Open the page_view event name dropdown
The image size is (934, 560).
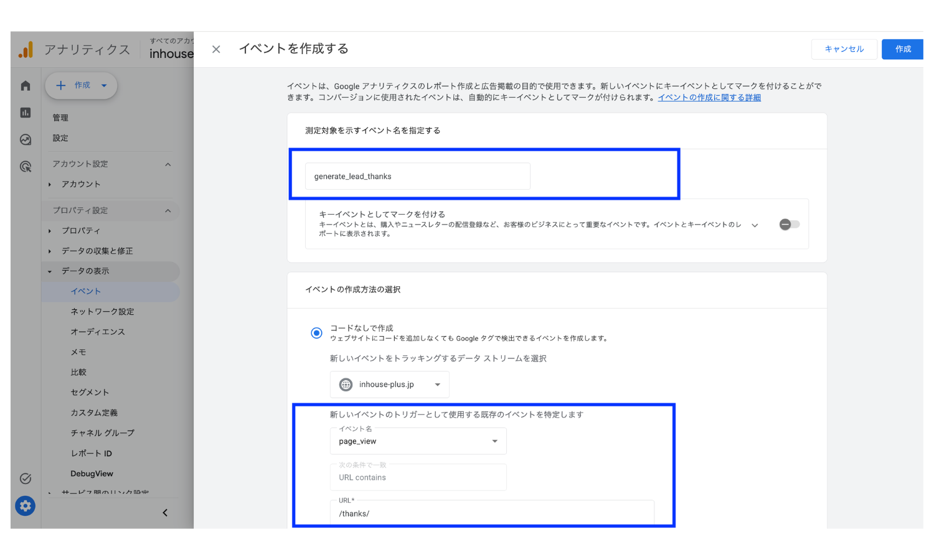[x=418, y=441]
